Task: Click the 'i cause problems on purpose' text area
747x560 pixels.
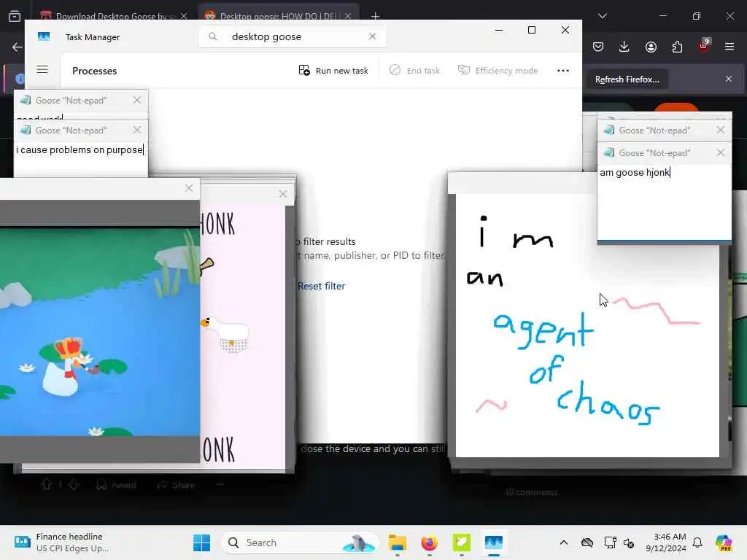Action: (81, 158)
